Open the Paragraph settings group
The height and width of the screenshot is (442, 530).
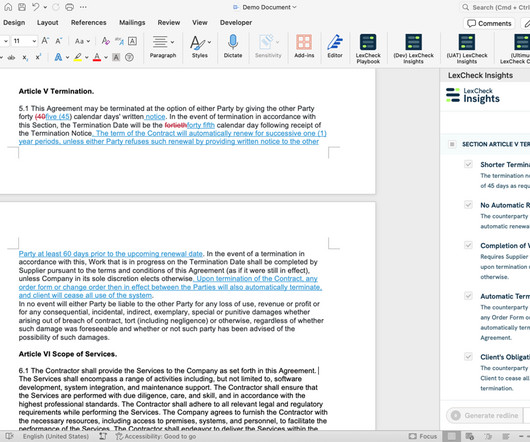click(163, 46)
